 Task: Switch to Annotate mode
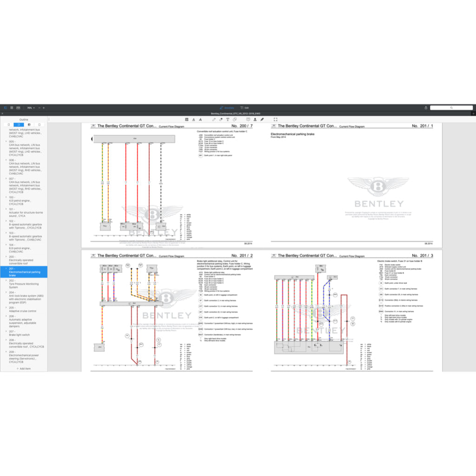227,108
